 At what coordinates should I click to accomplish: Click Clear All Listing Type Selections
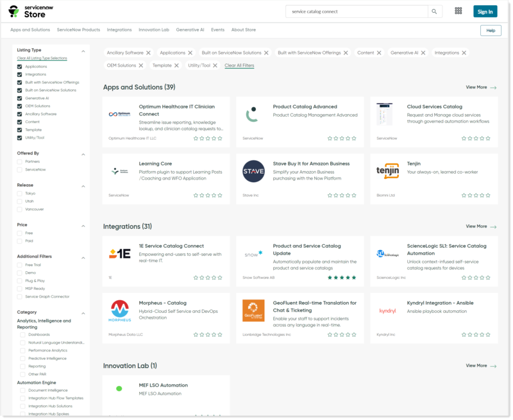pos(42,58)
